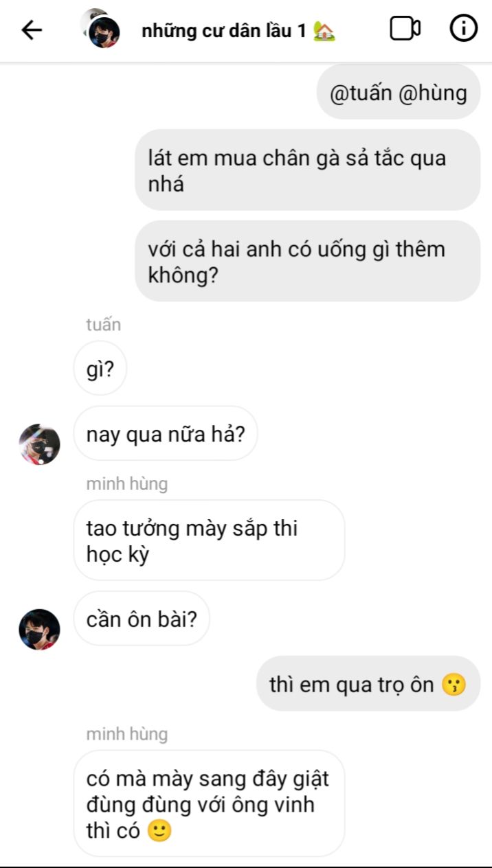
Task: Tap the 'cần ôn bài?' bubble
Action: click(142, 619)
